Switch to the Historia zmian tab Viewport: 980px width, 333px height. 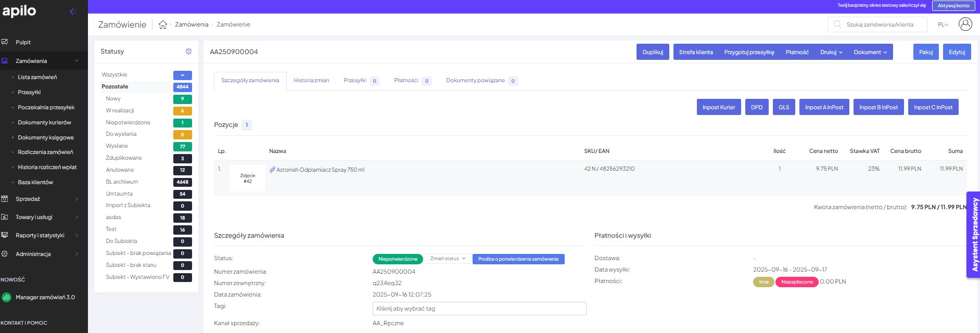click(311, 81)
